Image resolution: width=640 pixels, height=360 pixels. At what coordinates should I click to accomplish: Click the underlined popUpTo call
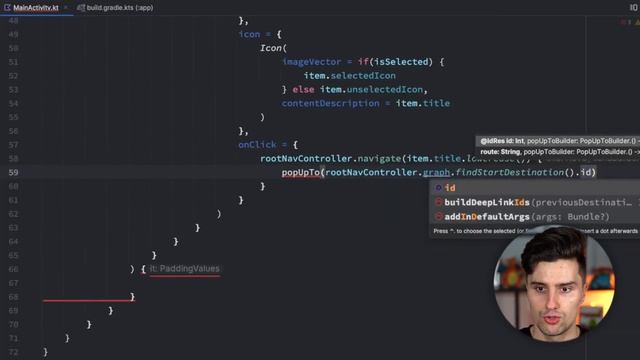(300, 173)
